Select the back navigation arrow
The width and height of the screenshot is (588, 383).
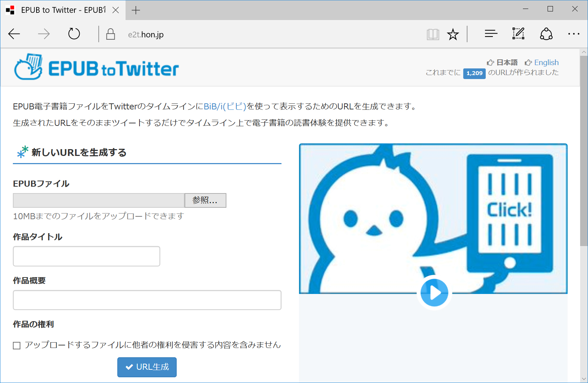14,34
